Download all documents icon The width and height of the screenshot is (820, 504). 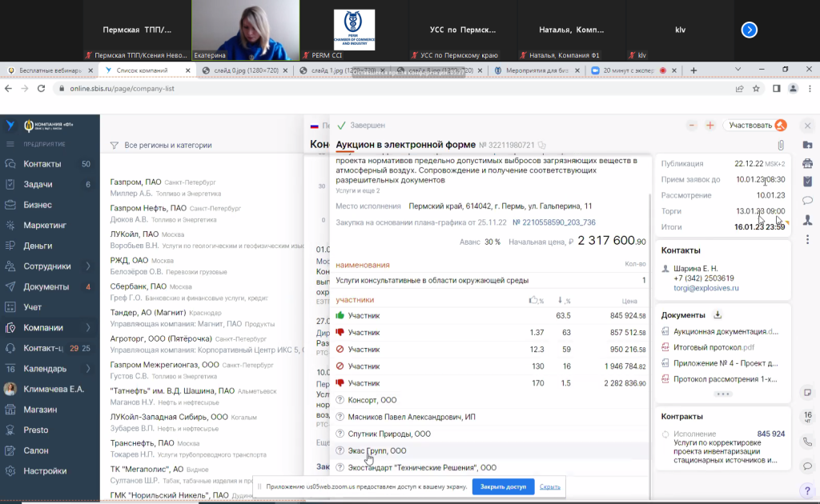717,315
